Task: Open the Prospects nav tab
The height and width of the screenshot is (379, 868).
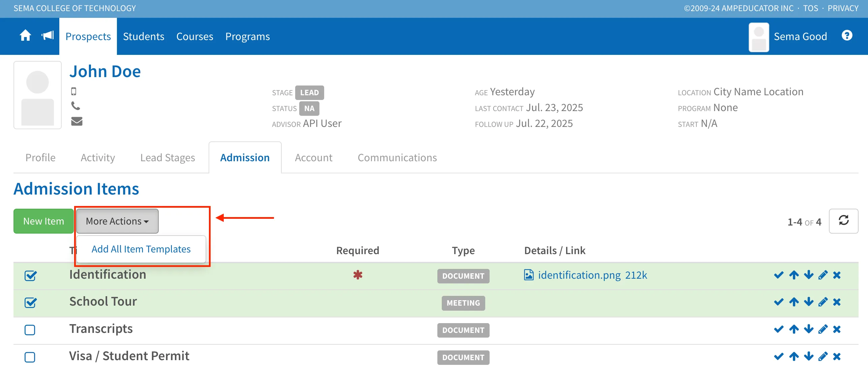Action: (x=88, y=36)
